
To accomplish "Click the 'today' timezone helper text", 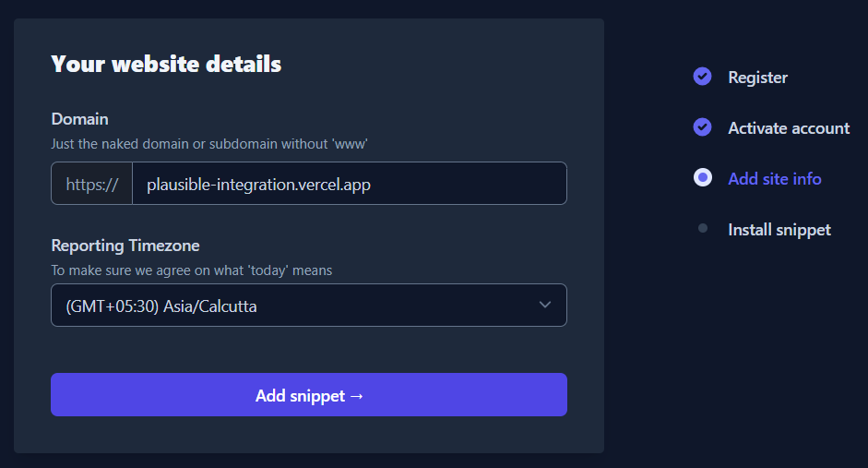I will coord(191,270).
